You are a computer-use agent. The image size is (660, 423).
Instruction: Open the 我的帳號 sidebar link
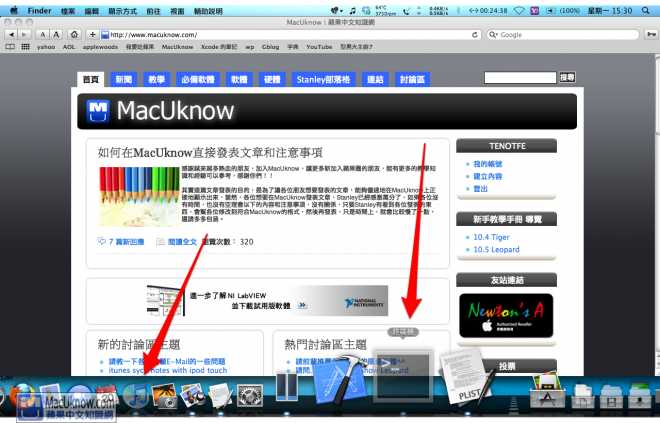click(487, 164)
